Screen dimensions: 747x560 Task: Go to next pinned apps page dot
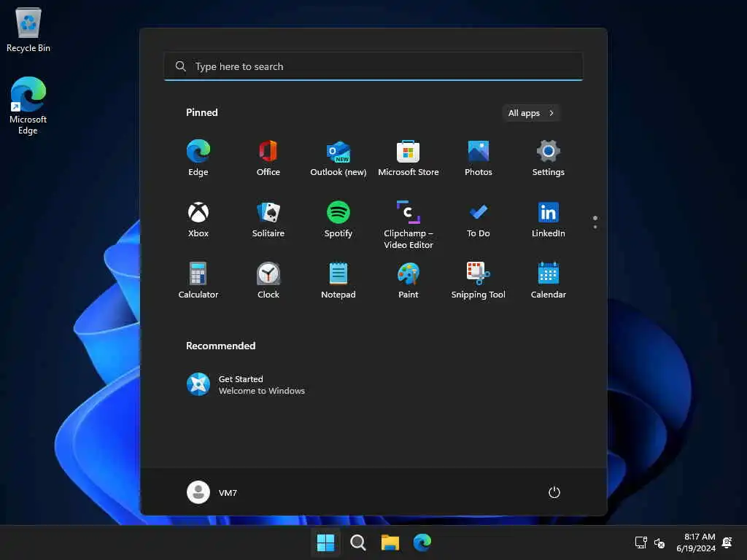tap(595, 227)
